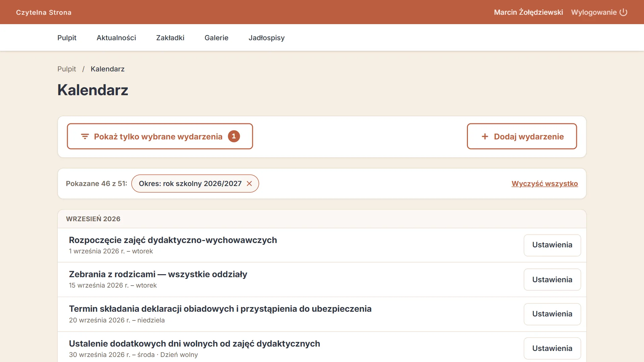This screenshot has width=644, height=362.
Task: Click the Pulpit breadcrumb link
Action: click(x=66, y=69)
